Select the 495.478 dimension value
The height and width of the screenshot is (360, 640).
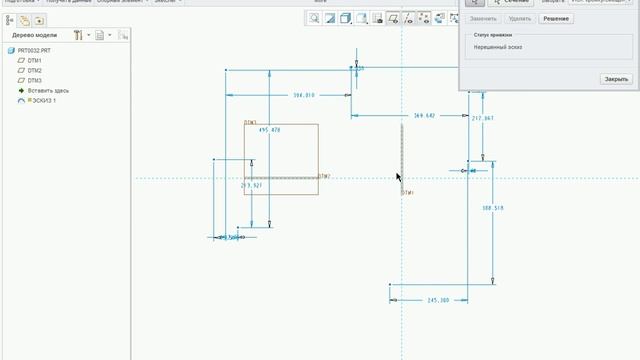269,130
